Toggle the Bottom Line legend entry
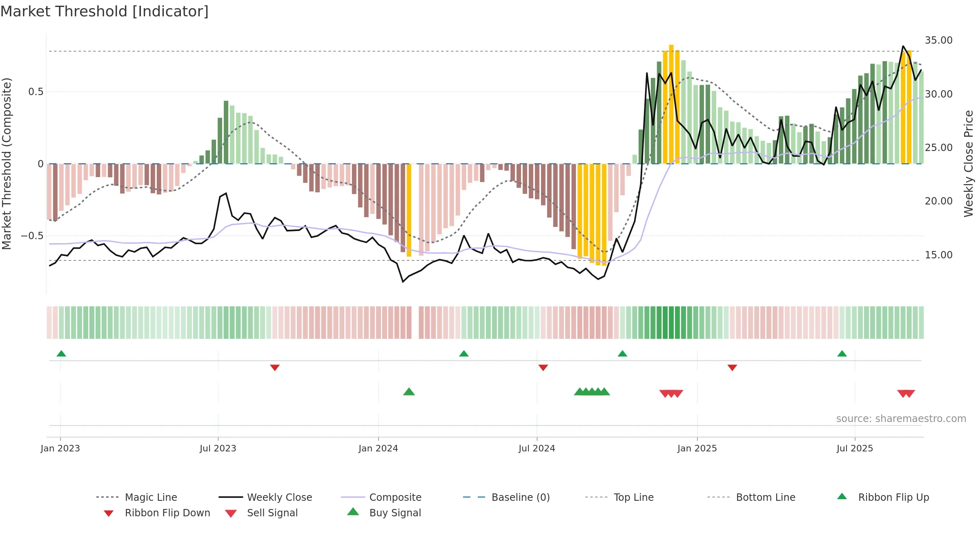This screenshot has height=551, width=980. coord(751,497)
